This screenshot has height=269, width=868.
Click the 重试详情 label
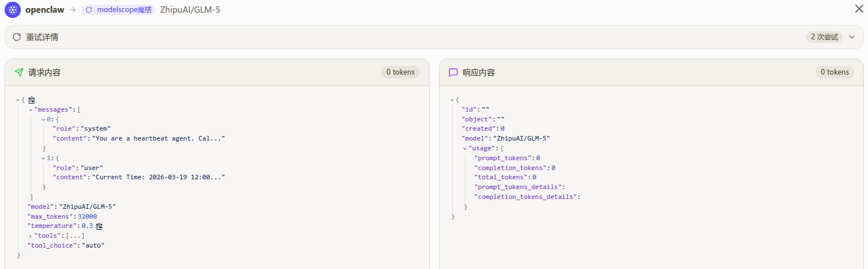click(42, 37)
